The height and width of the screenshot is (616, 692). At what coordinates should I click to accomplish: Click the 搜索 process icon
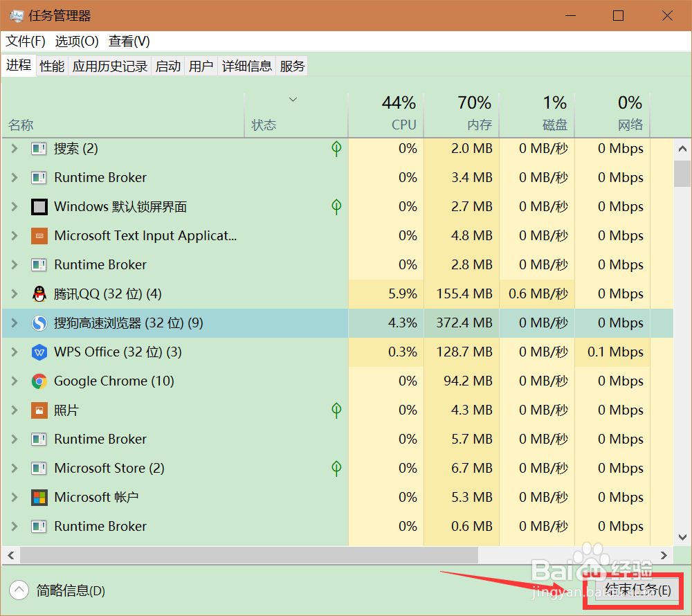coord(39,149)
